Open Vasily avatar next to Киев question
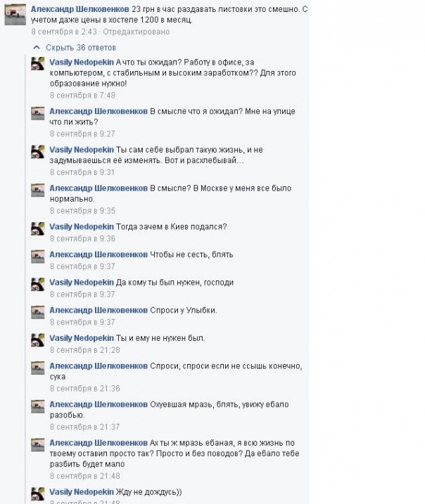 (x=37, y=228)
